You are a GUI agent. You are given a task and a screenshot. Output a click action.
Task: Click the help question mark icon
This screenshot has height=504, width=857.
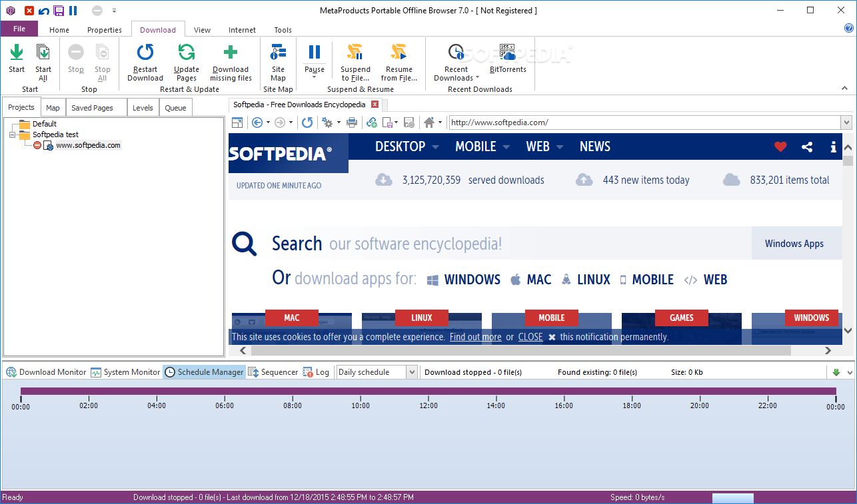848,29
